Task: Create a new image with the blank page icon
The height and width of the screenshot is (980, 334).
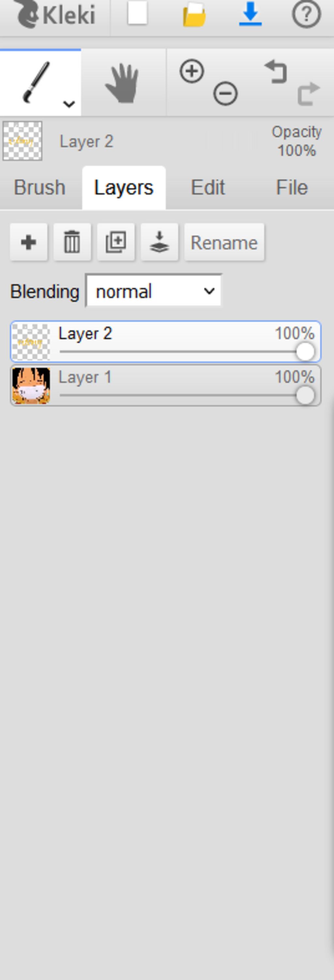Action: [x=137, y=14]
